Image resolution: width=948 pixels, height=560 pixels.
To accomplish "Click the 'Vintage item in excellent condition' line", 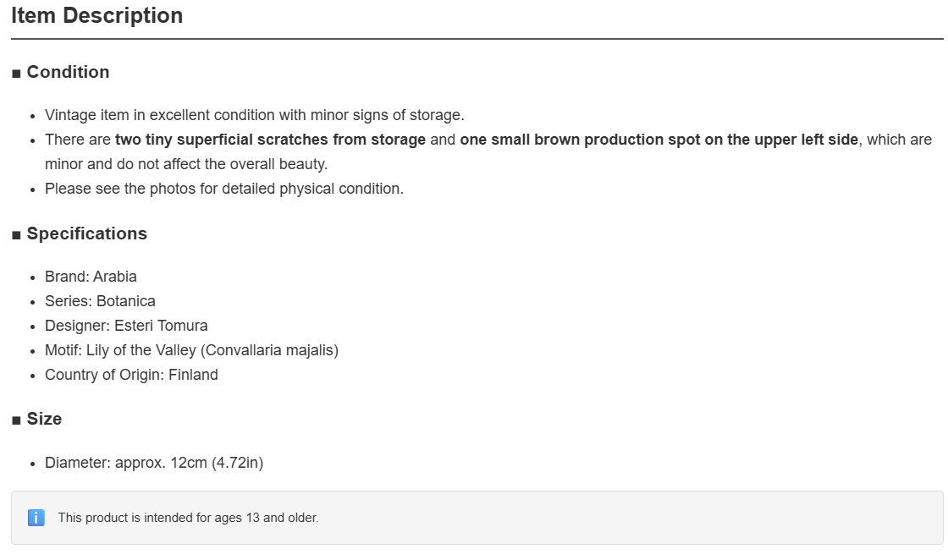I will [x=255, y=115].
